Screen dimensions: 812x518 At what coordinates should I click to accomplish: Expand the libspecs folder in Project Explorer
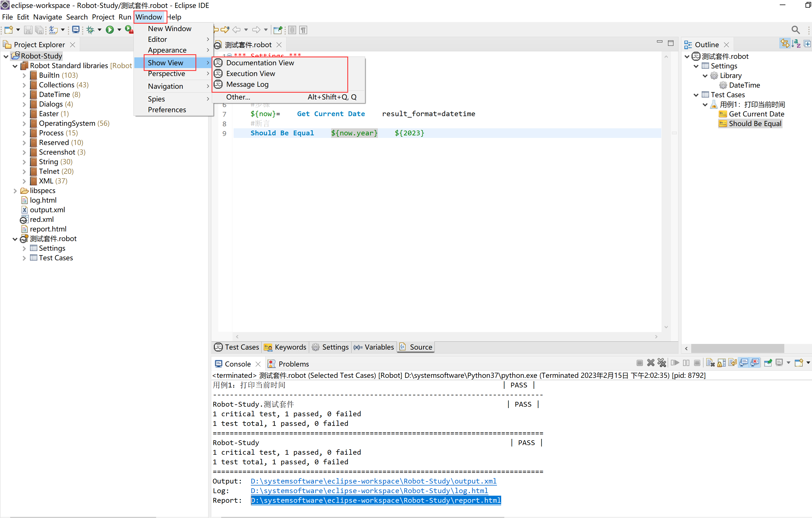15,191
